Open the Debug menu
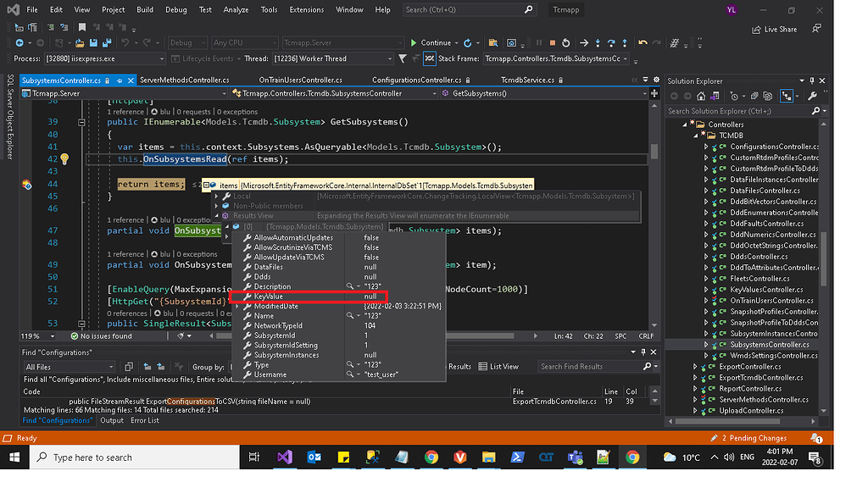This screenshot has width=868, height=499. point(176,9)
